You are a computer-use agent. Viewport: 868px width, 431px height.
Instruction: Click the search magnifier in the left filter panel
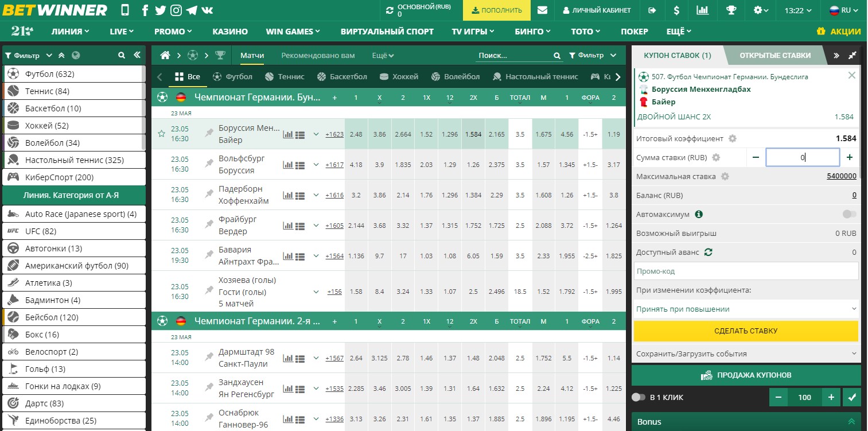(x=120, y=55)
